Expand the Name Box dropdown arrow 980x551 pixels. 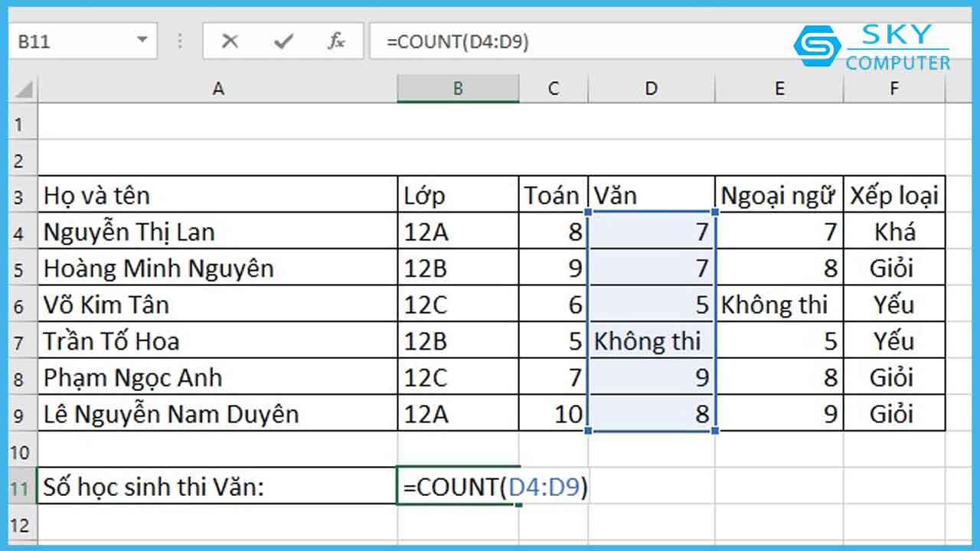point(142,41)
